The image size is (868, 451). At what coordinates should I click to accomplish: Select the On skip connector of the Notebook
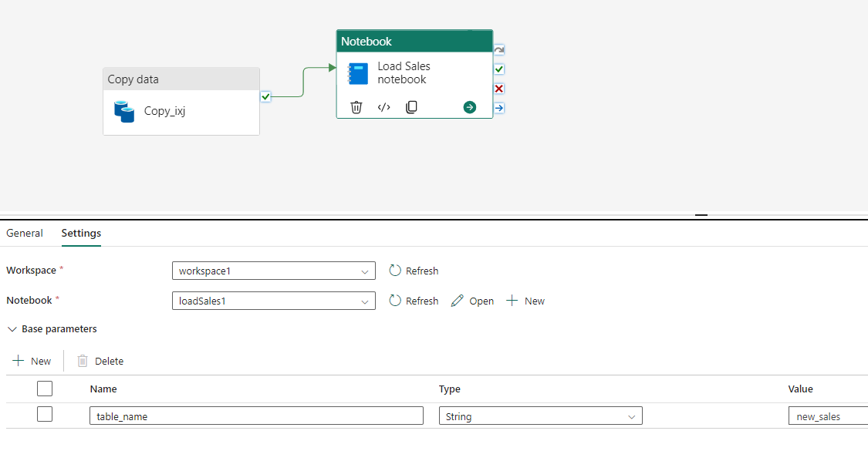pyautogui.click(x=498, y=108)
